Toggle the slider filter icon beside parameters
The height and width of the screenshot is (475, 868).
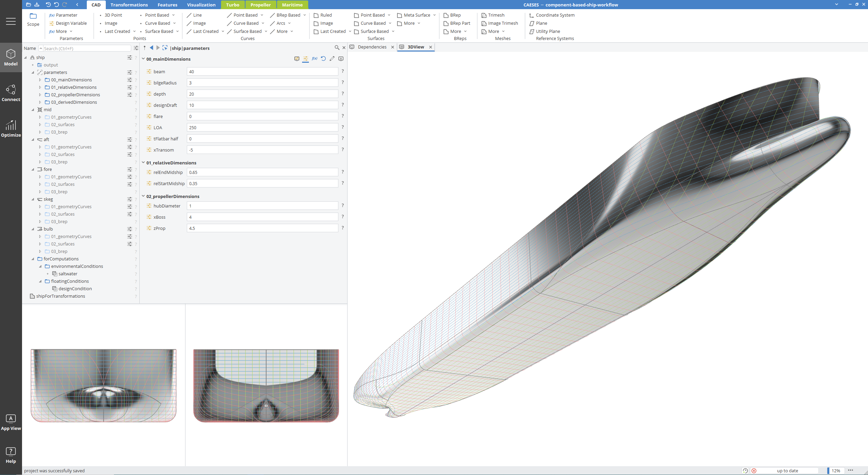(x=130, y=72)
